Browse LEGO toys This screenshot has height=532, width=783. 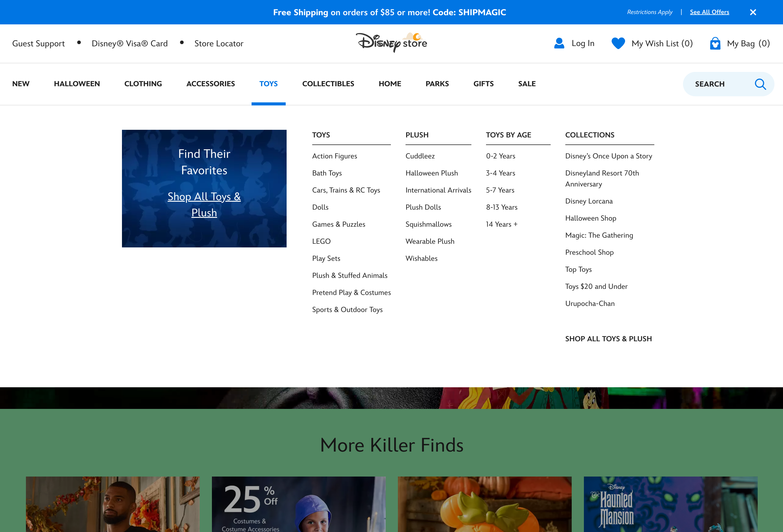[x=321, y=241]
